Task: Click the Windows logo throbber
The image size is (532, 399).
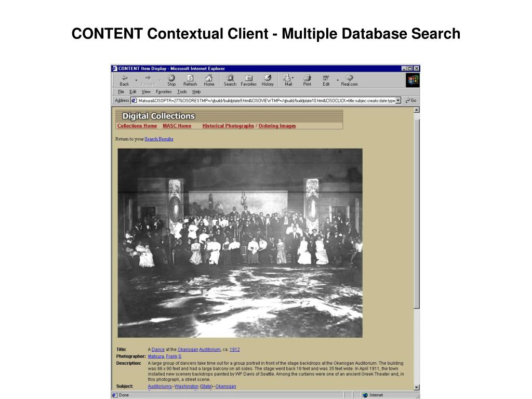Action: pyautogui.click(x=413, y=81)
